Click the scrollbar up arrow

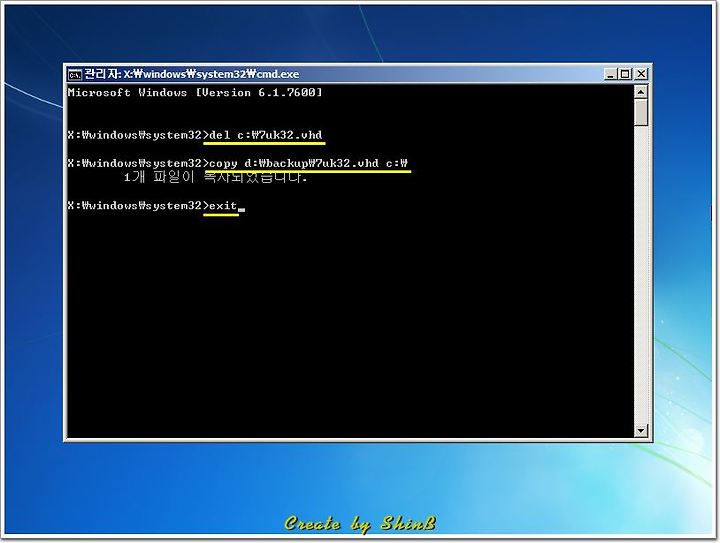point(641,92)
